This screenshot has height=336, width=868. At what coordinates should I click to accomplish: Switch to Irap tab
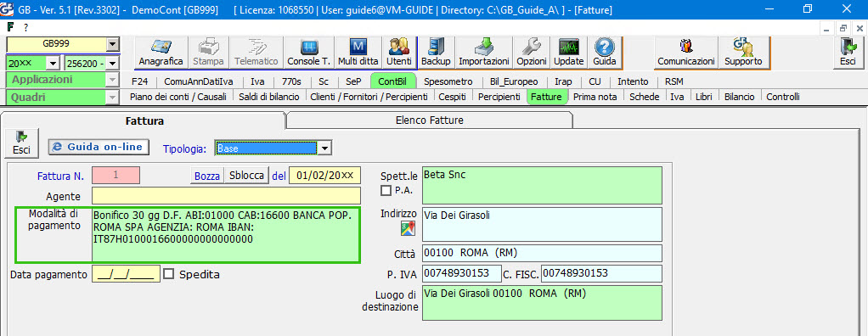point(564,81)
